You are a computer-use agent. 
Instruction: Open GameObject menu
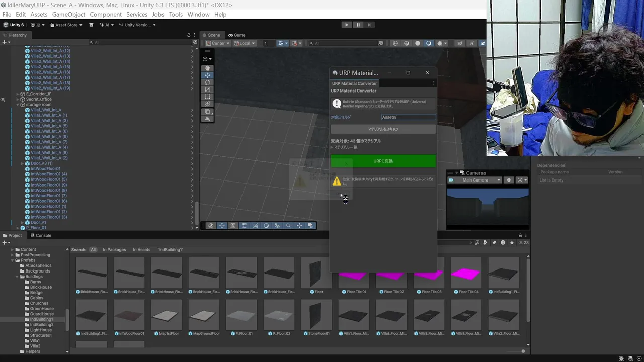[68, 14]
